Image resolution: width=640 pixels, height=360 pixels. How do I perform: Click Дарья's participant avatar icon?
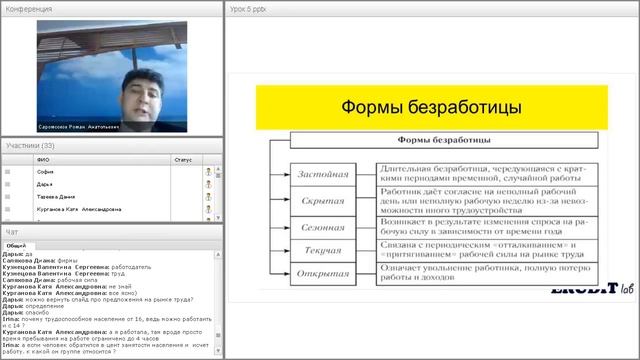click(x=209, y=184)
